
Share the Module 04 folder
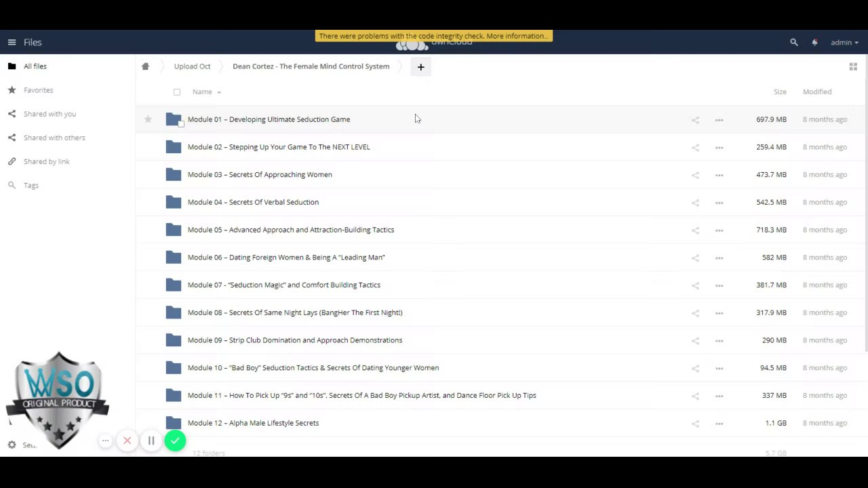pos(695,203)
